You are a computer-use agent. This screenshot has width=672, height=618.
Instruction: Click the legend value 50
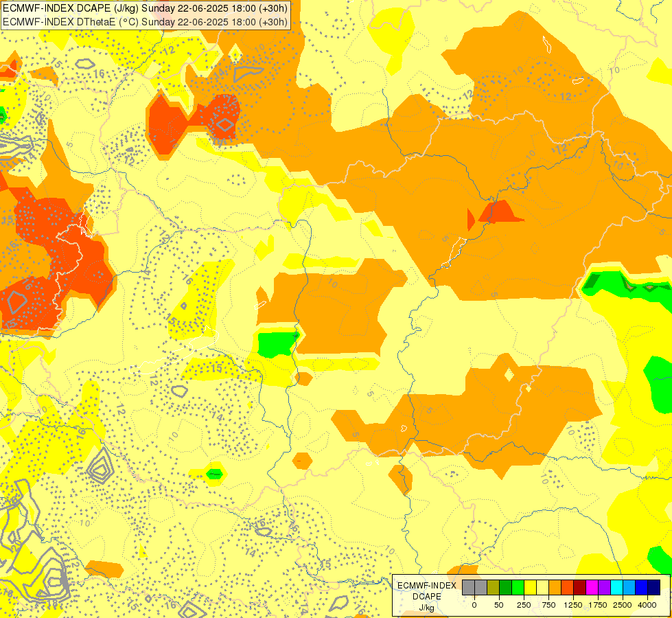click(x=499, y=605)
